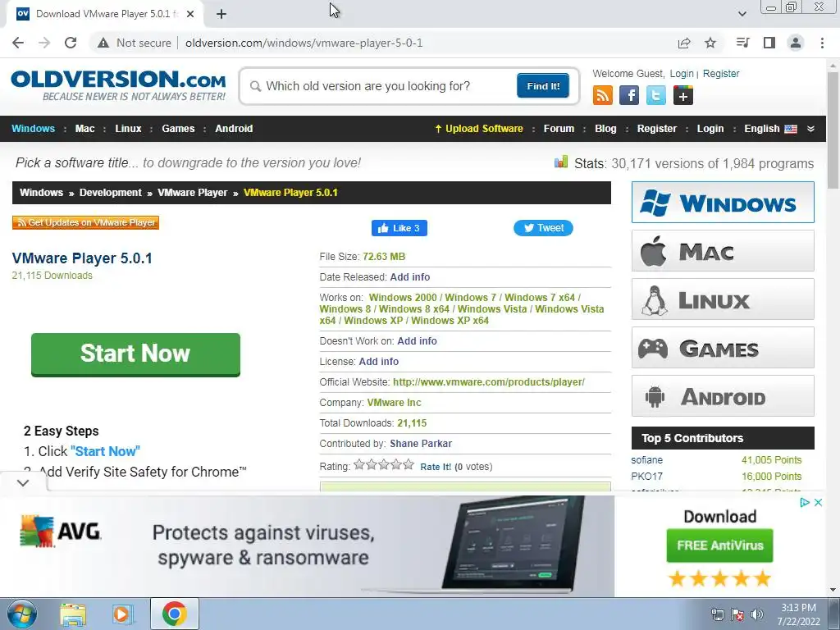The height and width of the screenshot is (630, 840).
Task: Click the tab search chevron in title bar
Action: pos(742,14)
